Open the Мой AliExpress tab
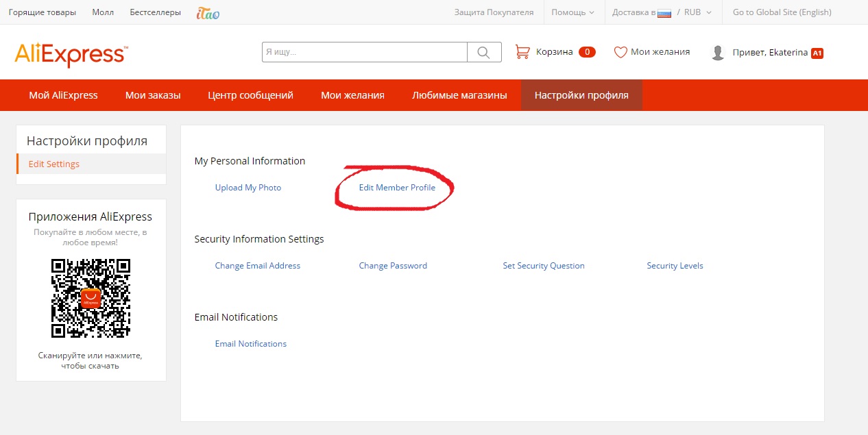Image resolution: width=868 pixels, height=435 pixels. (63, 95)
